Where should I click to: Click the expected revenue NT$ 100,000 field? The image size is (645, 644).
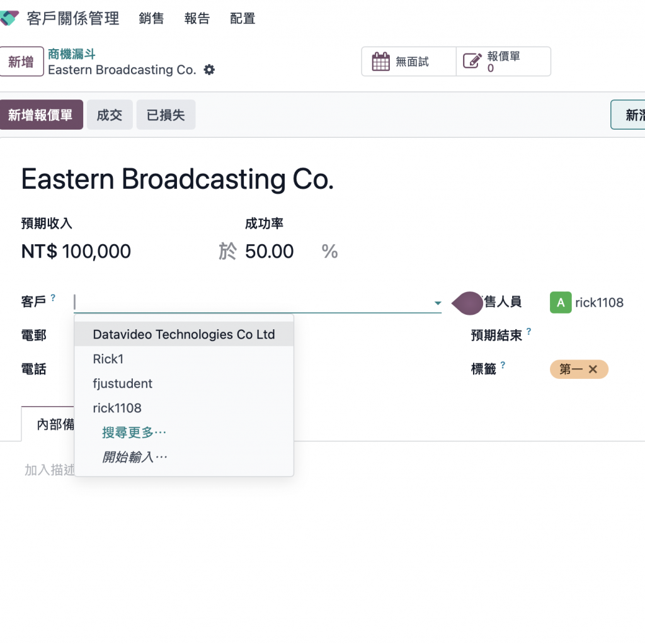pos(76,251)
